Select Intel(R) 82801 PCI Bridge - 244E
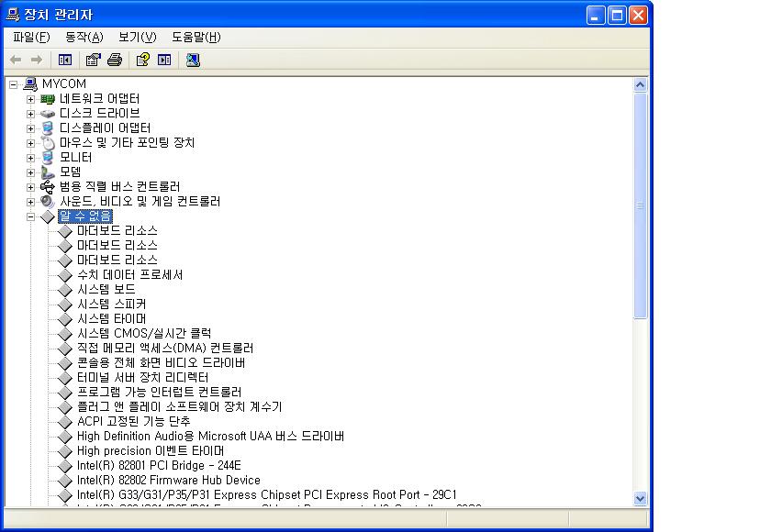The height and width of the screenshot is (532, 771). click(x=159, y=466)
